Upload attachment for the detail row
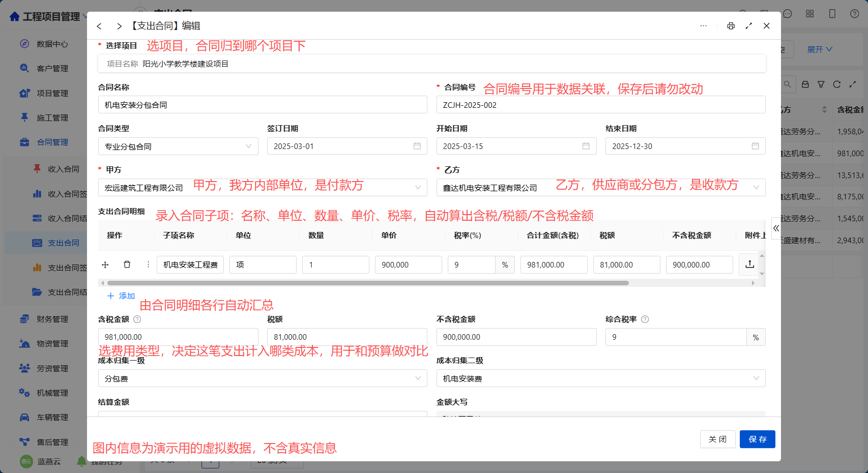The width and height of the screenshot is (868, 473). (749, 264)
